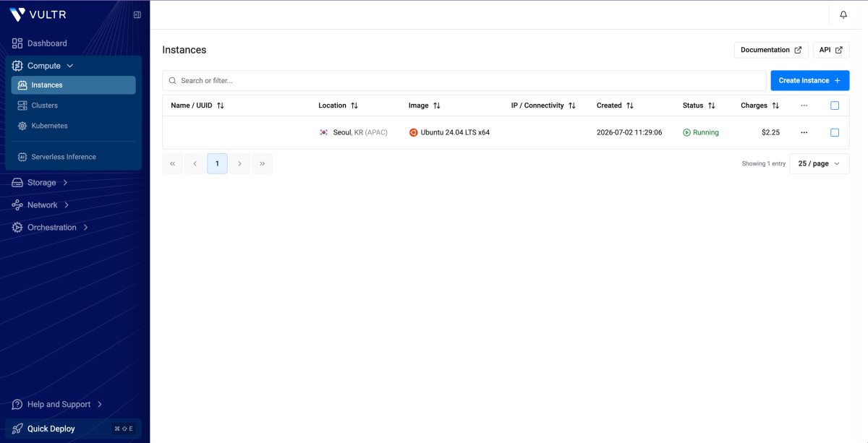
Task: Click Showing 1 entry text
Action: point(764,164)
